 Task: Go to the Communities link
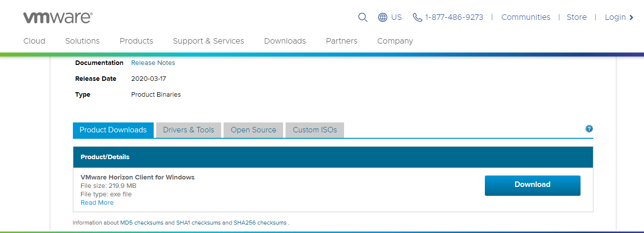[526, 17]
